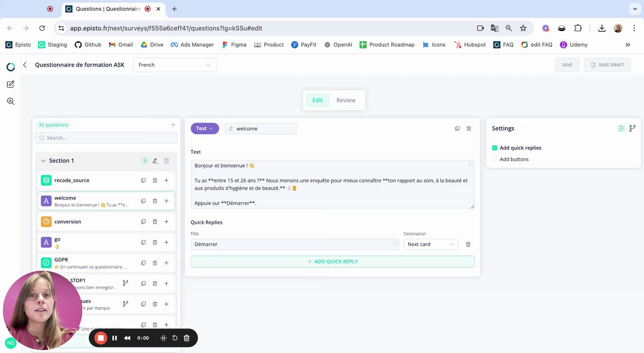Delete the Démarrer quick reply
This screenshot has height=353, width=644.
468,244
